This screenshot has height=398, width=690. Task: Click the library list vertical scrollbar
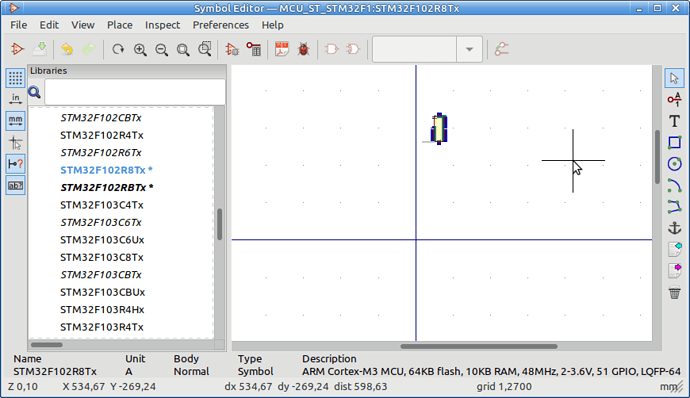220,224
